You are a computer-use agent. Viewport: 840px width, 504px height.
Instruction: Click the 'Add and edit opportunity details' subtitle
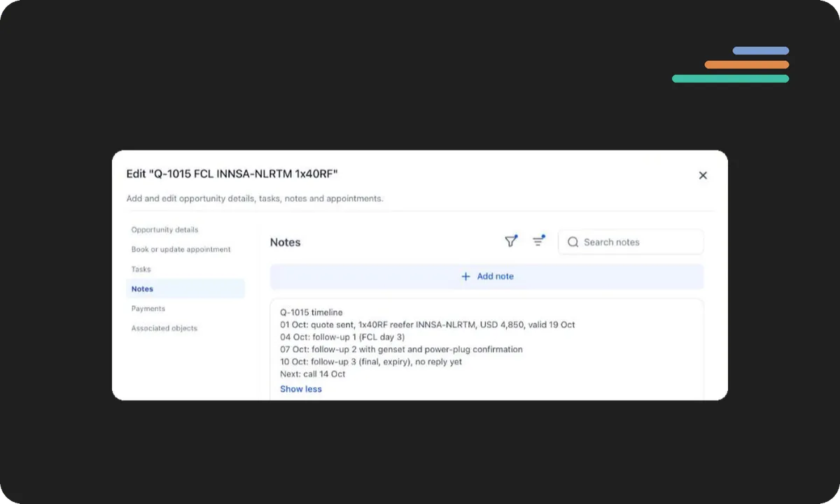tap(255, 198)
